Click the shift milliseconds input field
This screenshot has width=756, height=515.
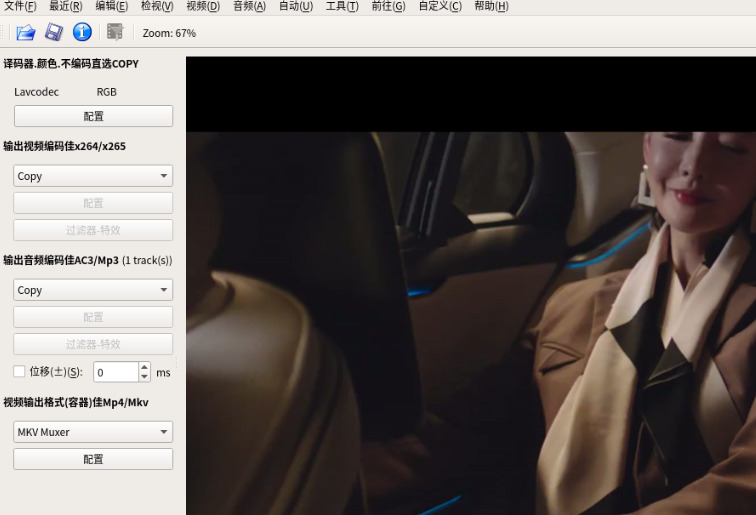116,372
